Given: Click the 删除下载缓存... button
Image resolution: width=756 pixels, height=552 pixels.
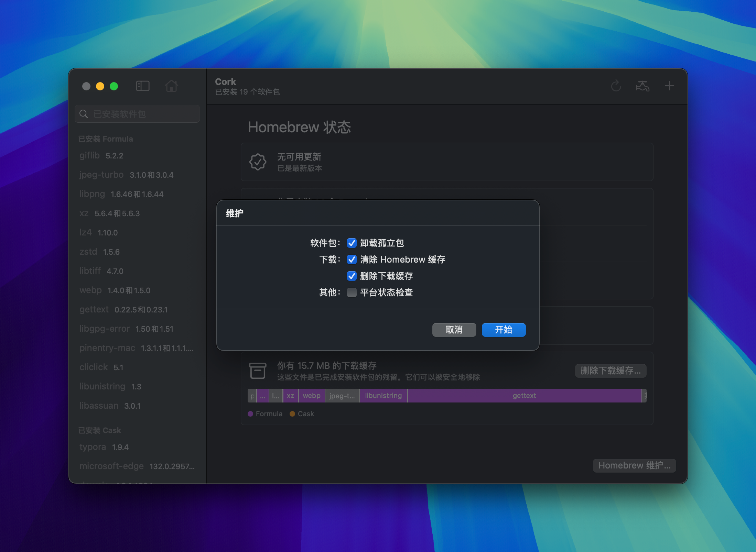Looking at the screenshot, I should 611,371.
